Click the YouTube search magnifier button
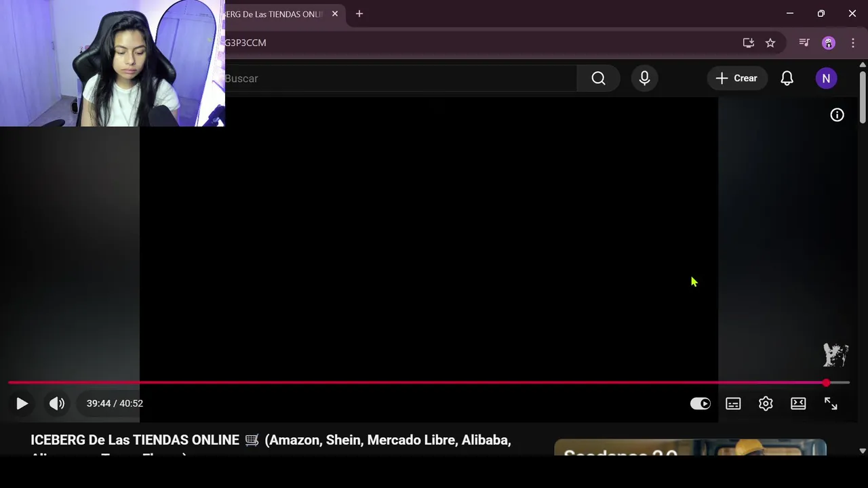The image size is (868, 488). [598, 79]
